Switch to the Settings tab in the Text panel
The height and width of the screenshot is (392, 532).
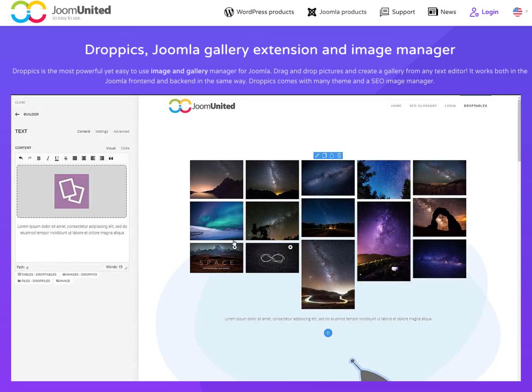(x=101, y=131)
